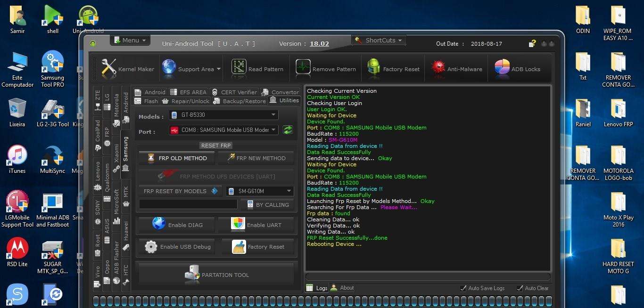Click the Enable UART button
The width and height of the screenshot is (644, 308).
256,225
